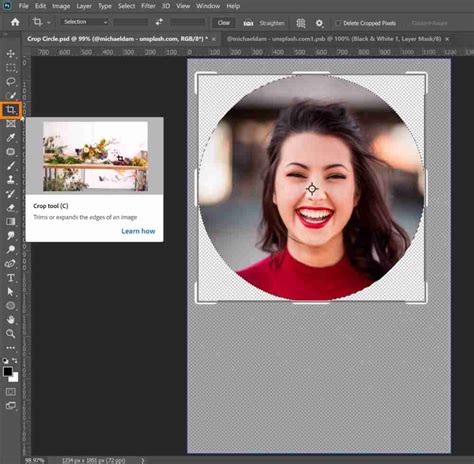This screenshot has height=464, width=474.
Task: Close the unsplash.com1.psb tab
Action: tap(447, 39)
